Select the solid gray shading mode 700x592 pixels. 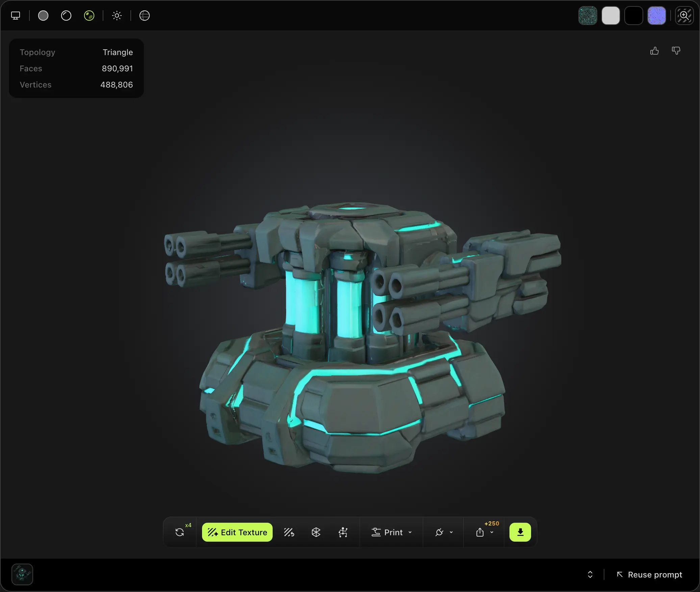(x=43, y=16)
